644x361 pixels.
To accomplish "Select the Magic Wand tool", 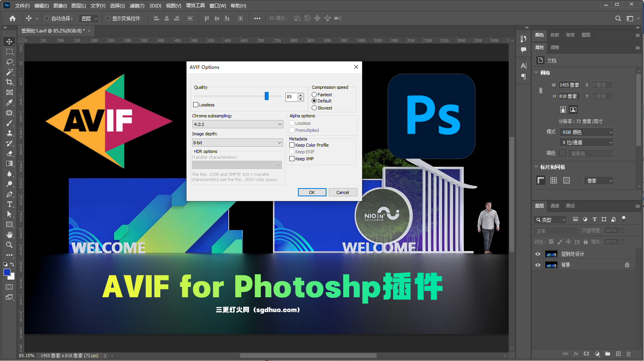I will 9,72.
